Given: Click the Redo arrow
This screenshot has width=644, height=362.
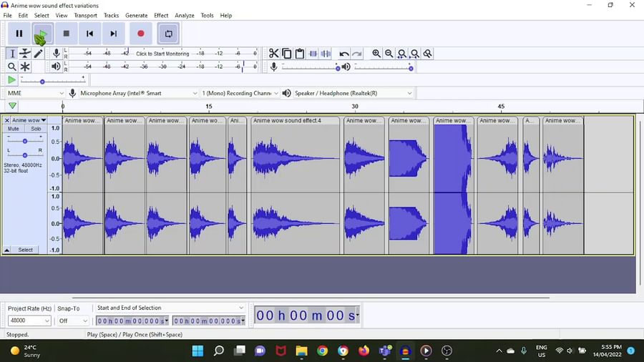Looking at the screenshot, I should [357, 54].
